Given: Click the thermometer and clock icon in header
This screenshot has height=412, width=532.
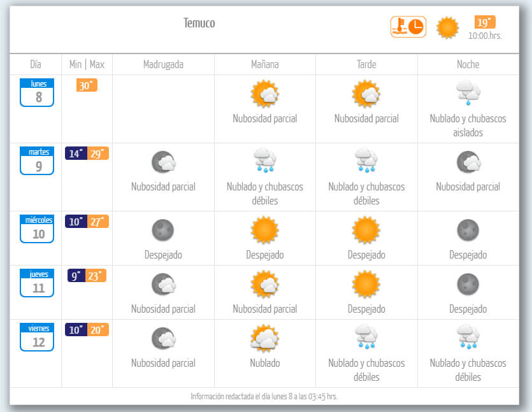Looking at the screenshot, I should [408, 27].
